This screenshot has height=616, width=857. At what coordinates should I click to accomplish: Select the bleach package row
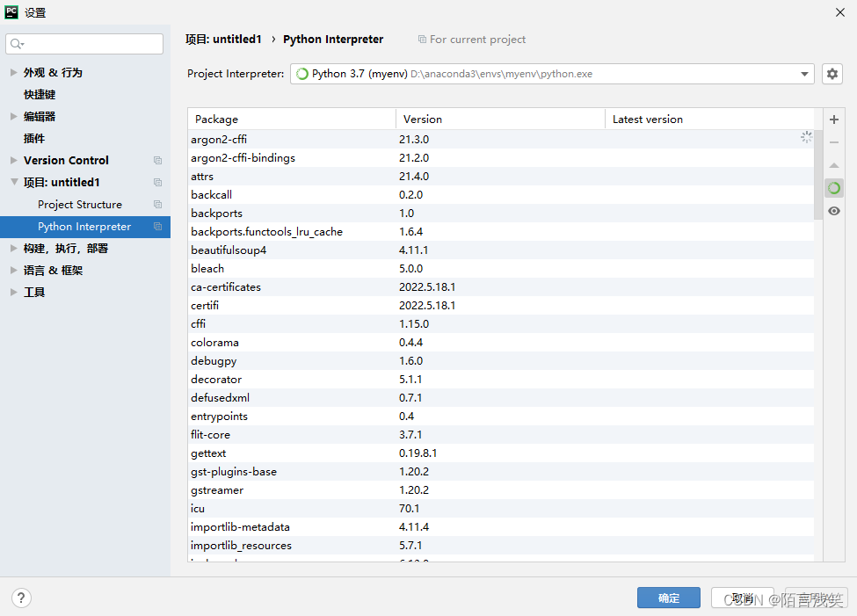click(x=501, y=268)
